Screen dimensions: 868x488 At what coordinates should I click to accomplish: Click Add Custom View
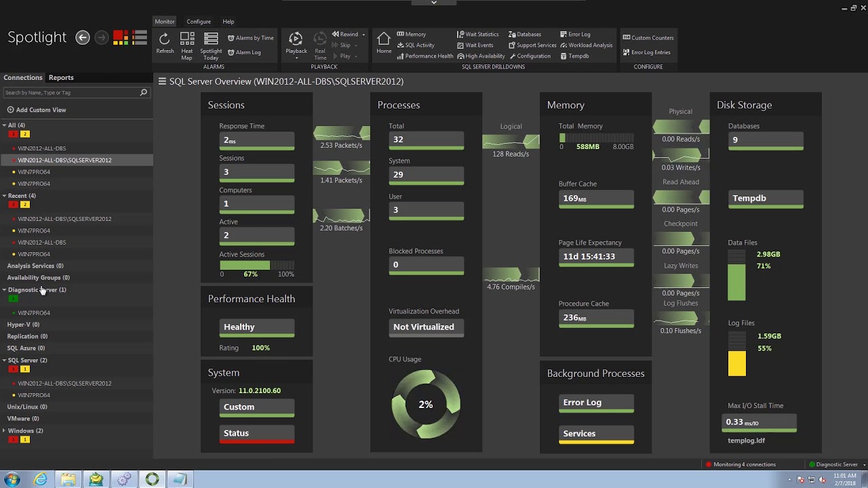(x=37, y=110)
